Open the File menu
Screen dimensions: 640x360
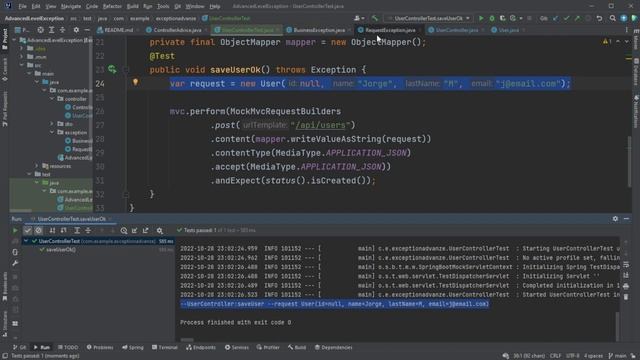[x=22, y=6]
